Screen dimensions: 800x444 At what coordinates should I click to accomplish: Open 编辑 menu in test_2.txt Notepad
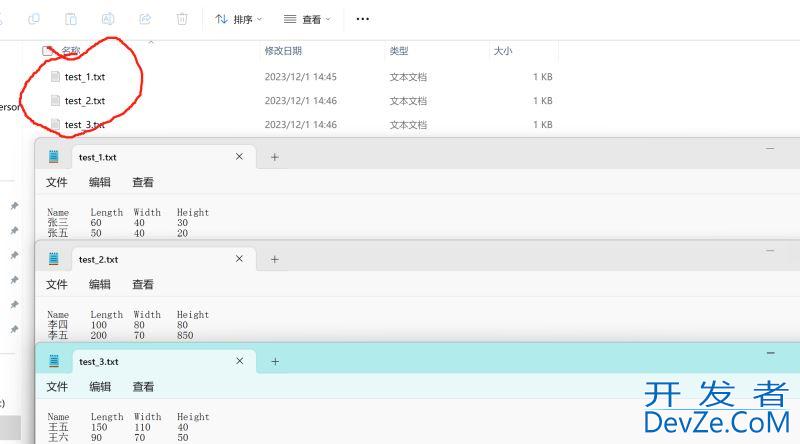point(99,284)
